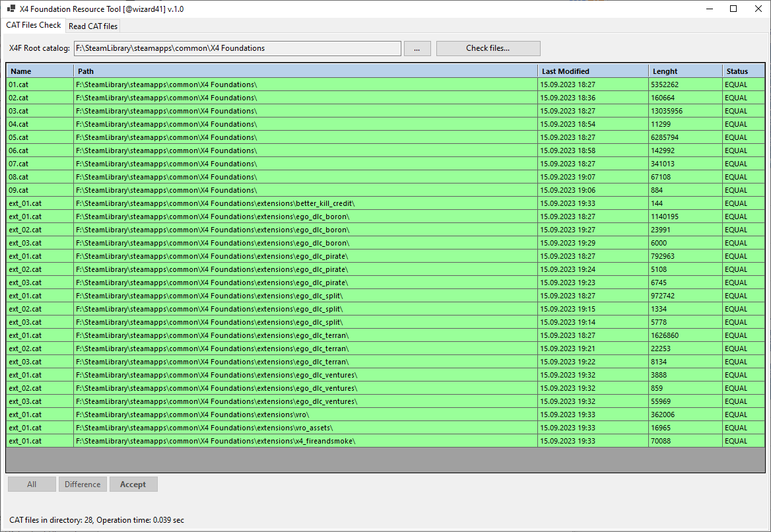This screenshot has height=532, width=771.
Task: Sort by the Last Modified column header
Action: [x=593, y=71]
